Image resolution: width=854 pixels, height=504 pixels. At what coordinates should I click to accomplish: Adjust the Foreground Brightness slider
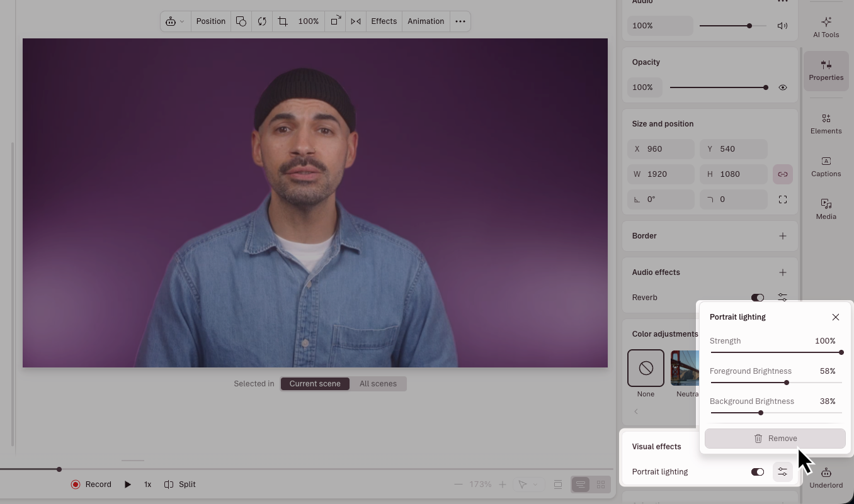(776, 383)
